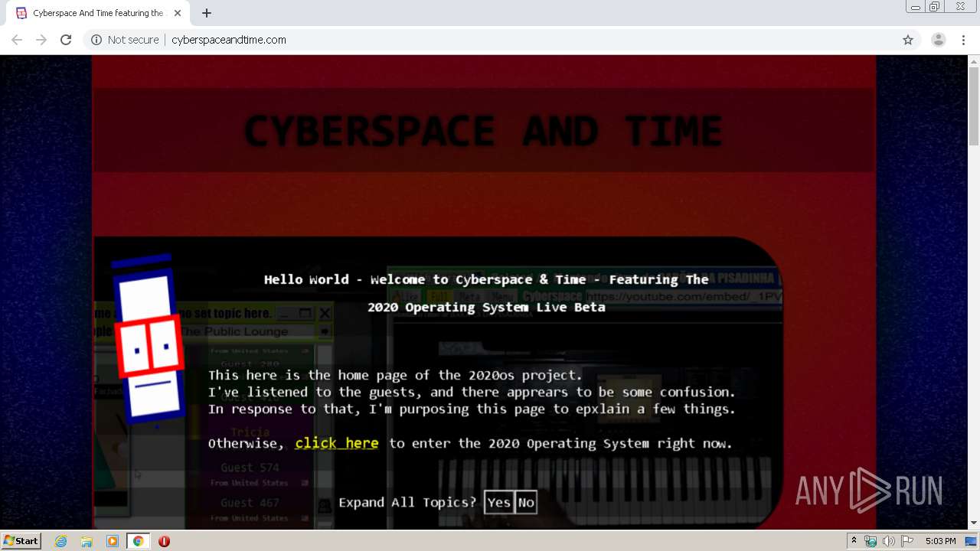Image resolution: width=980 pixels, height=551 pixels.
Task: Go back with the browser back arrow
Action: click(x=17, y=40)
